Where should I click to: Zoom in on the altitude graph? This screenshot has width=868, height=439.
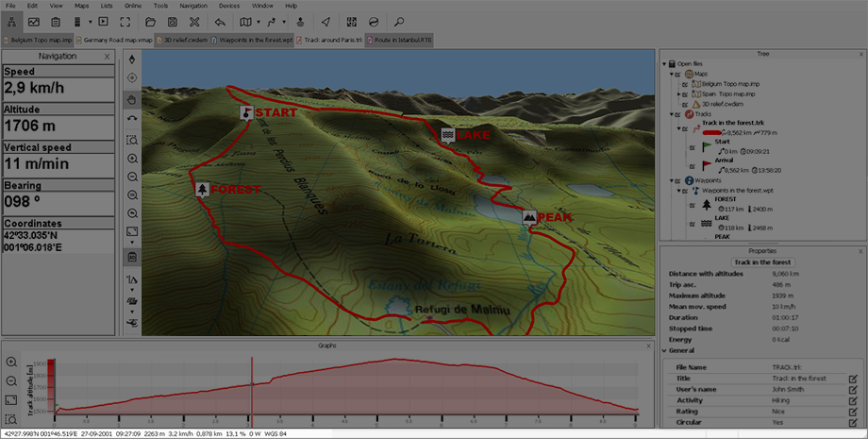[x=11, y=363]
